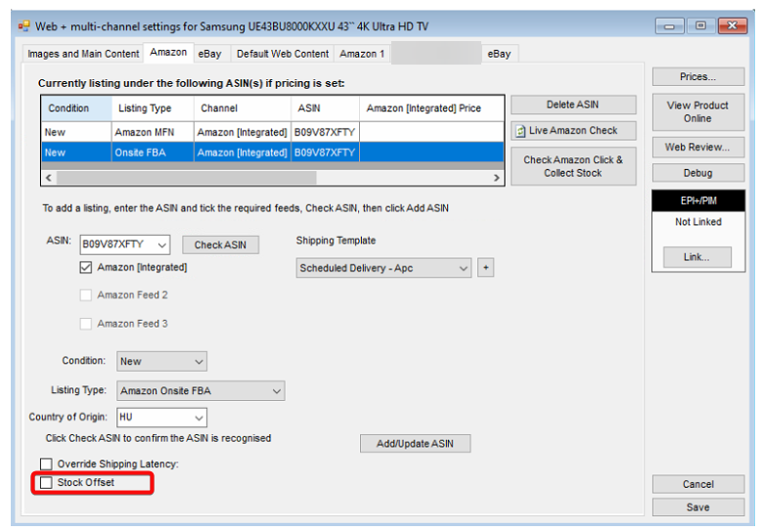The image size is (762, 532).
Task: Enable the Stock Offset checkbox
Action: (x=46, y=482)
